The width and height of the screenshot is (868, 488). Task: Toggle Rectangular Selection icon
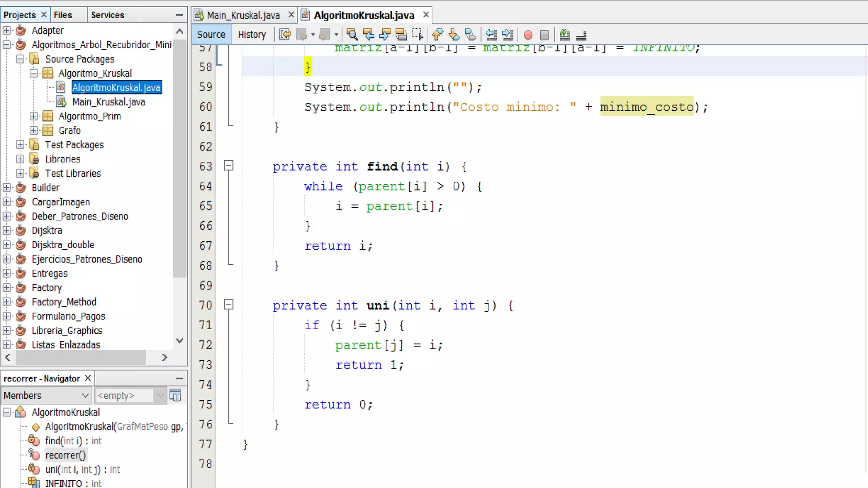417,34
